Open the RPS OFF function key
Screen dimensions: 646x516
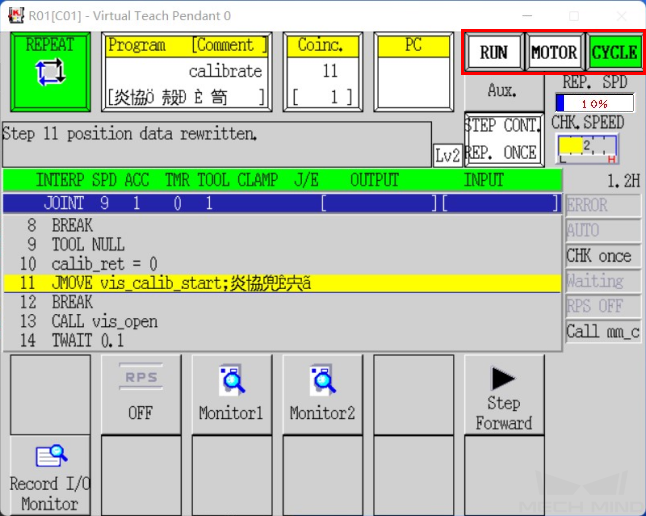coord(141,394)
